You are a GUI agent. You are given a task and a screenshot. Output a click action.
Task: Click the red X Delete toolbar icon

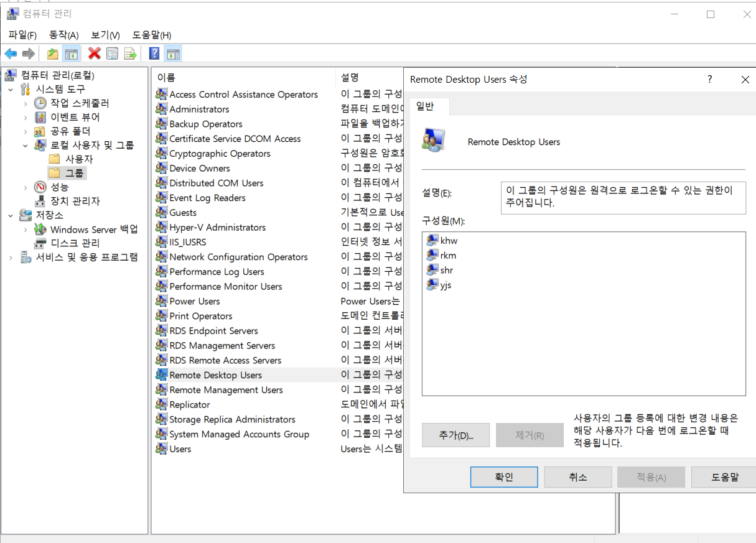tap(95, 53)
